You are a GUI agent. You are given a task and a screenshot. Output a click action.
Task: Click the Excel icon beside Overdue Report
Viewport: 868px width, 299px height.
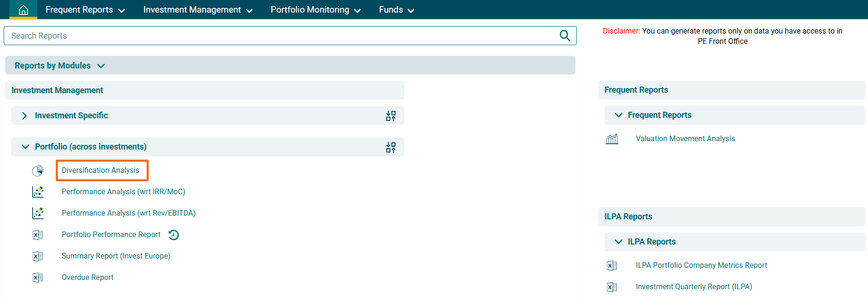(x=38, y=278)
